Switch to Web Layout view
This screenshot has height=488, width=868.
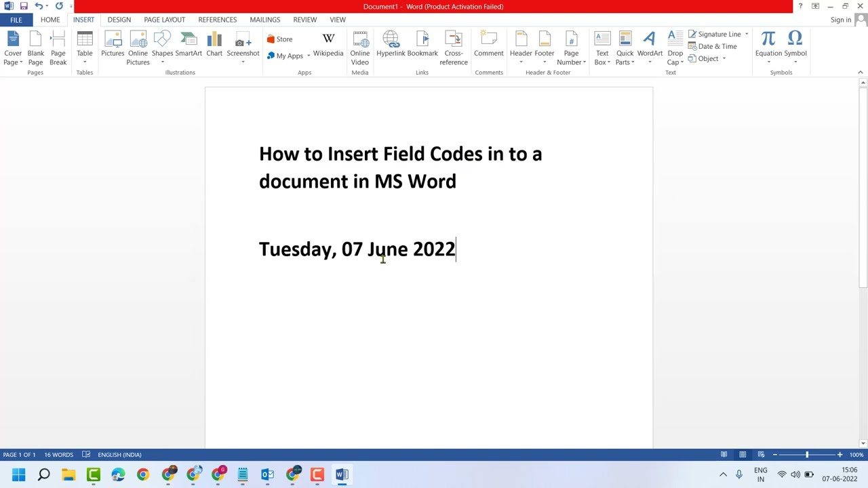point(761,455)
